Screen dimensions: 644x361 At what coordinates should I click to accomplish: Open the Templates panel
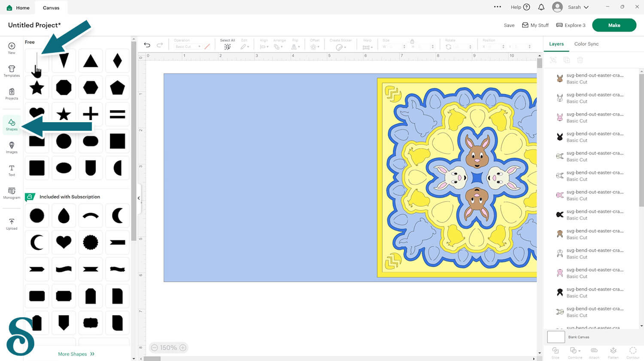[12, 71]
